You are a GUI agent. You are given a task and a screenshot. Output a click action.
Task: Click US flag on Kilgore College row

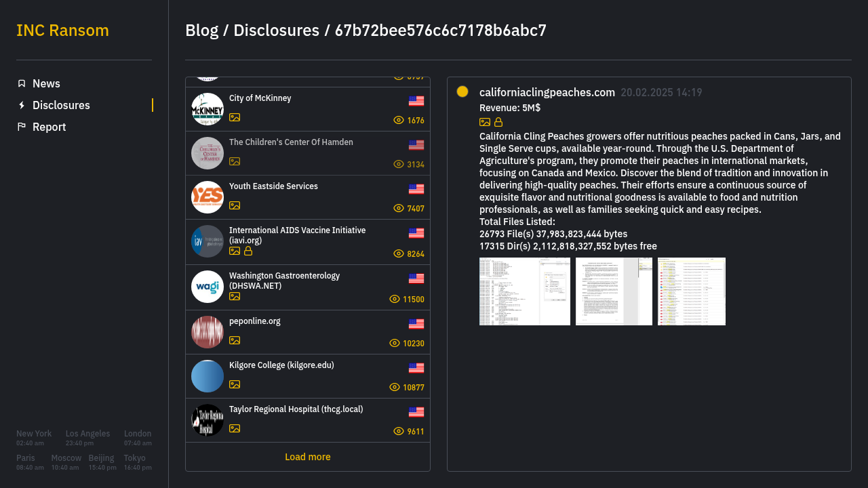(416, 368)
